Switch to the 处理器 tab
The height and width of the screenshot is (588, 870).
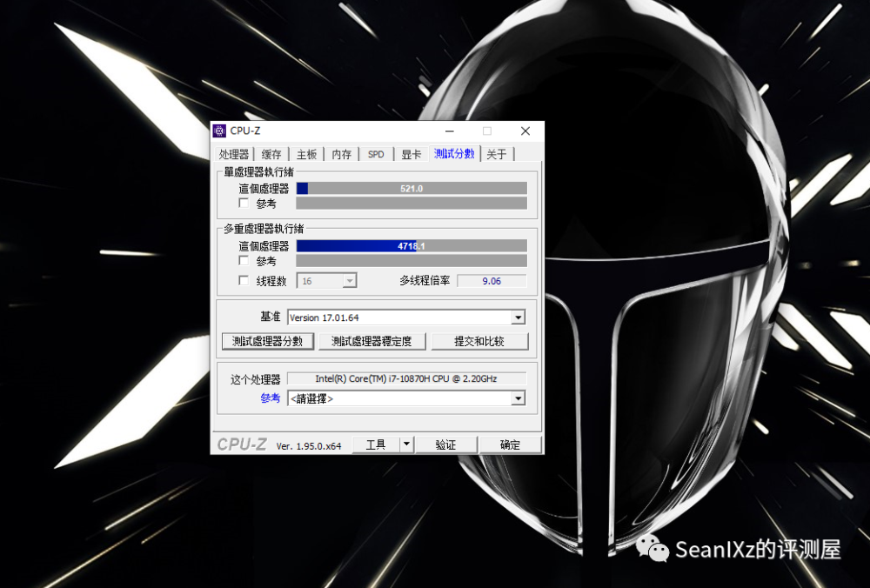click(x=233, y=154)
